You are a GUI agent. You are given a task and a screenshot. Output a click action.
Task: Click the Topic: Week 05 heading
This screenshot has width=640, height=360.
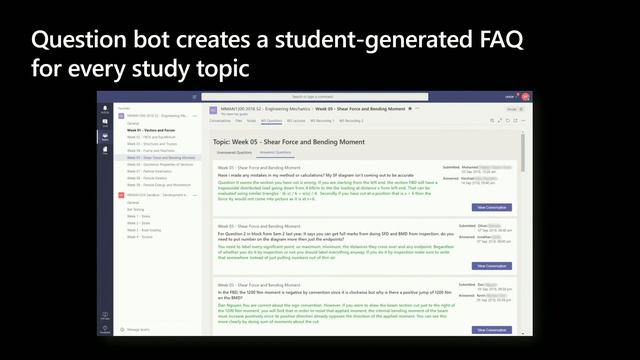pyautogui.click(x=289, y=142)
